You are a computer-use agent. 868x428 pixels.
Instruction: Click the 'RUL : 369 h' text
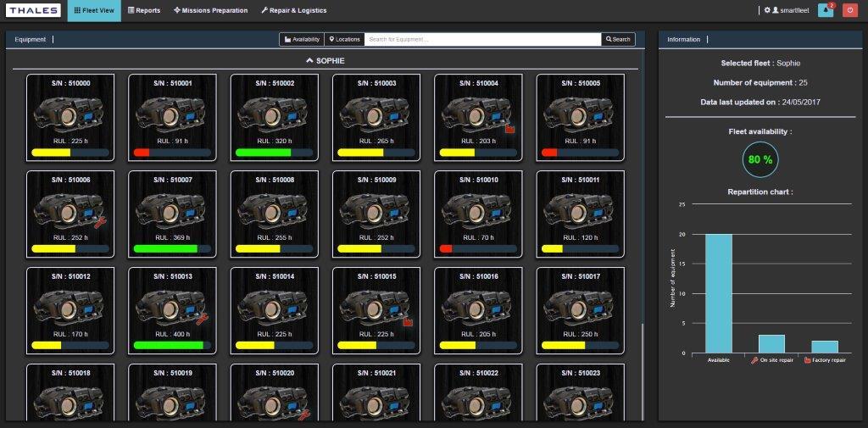click(x=172, y=237)
